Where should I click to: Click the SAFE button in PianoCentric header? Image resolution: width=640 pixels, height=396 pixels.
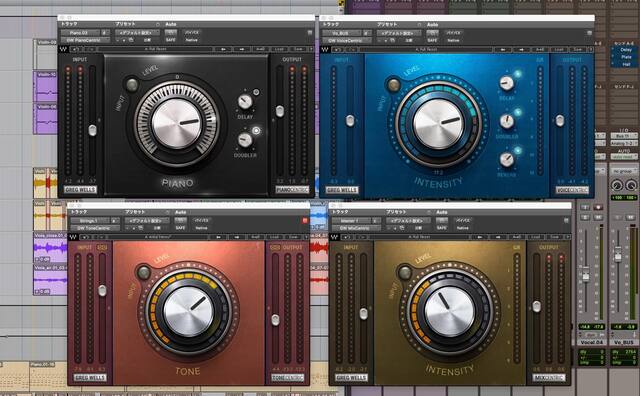pos(171,40)
